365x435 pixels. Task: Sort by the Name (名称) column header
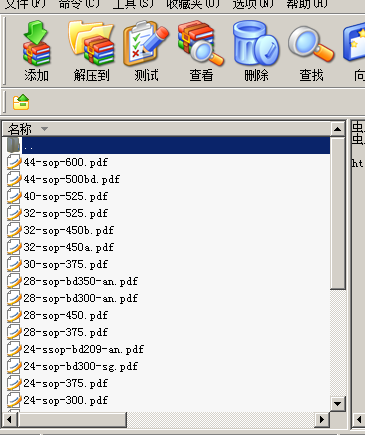pyautogui.click(x=167, y=129)
